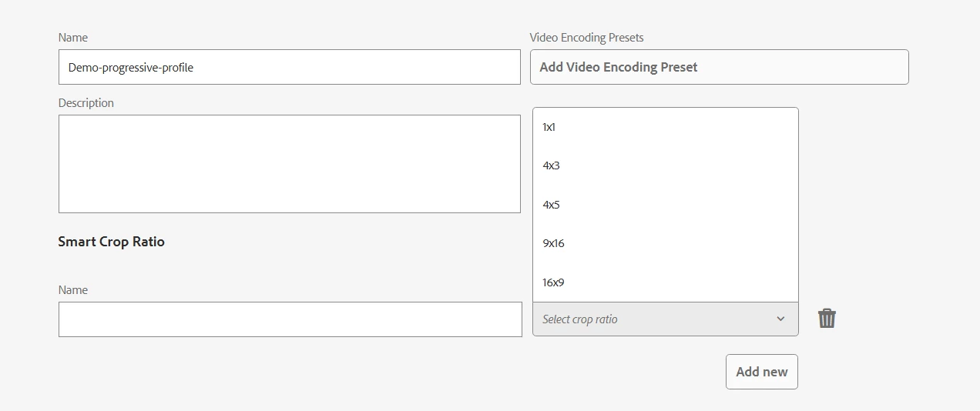980x411 pixels.
Task: Click the Name label under Smart Crop Ratio
Action: 73,290
